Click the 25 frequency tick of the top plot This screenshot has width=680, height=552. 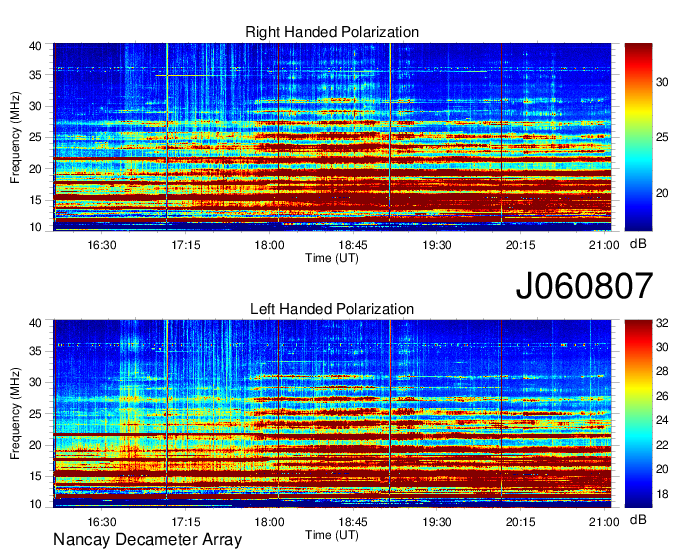coord(35,137)
